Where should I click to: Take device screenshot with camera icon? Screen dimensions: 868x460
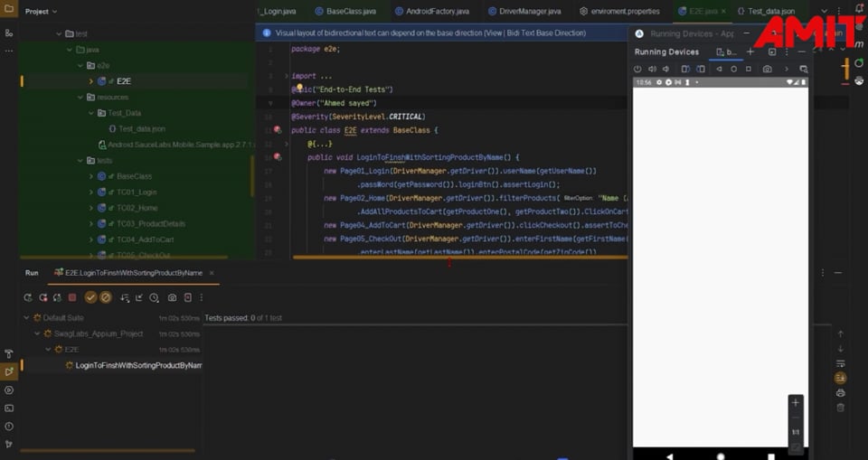767,70
